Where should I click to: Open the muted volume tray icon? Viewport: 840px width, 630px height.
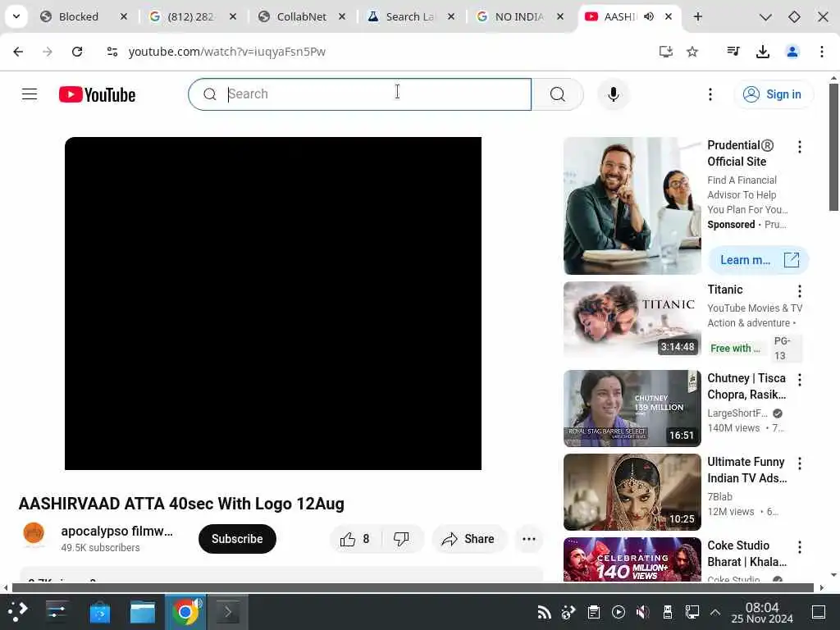point(642,612)
